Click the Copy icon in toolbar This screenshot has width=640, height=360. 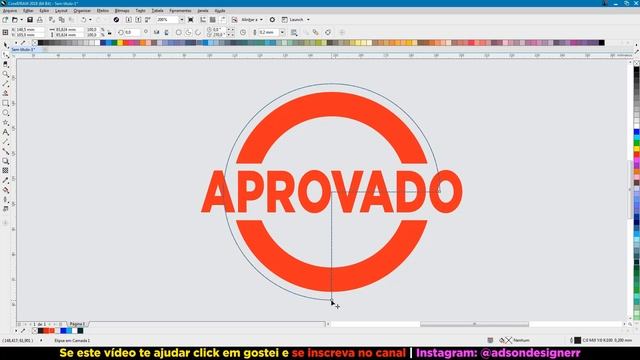coord(62,20)
